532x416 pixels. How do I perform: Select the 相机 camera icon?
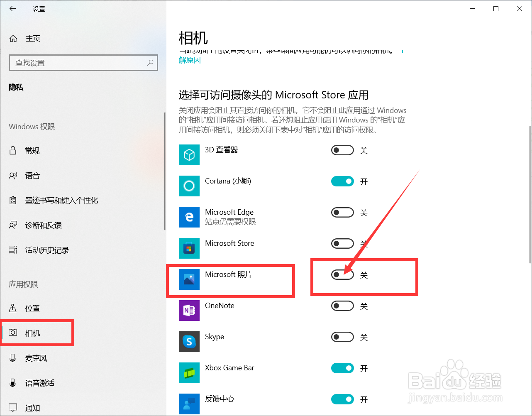pyautogui.click(x=13, y=333)
